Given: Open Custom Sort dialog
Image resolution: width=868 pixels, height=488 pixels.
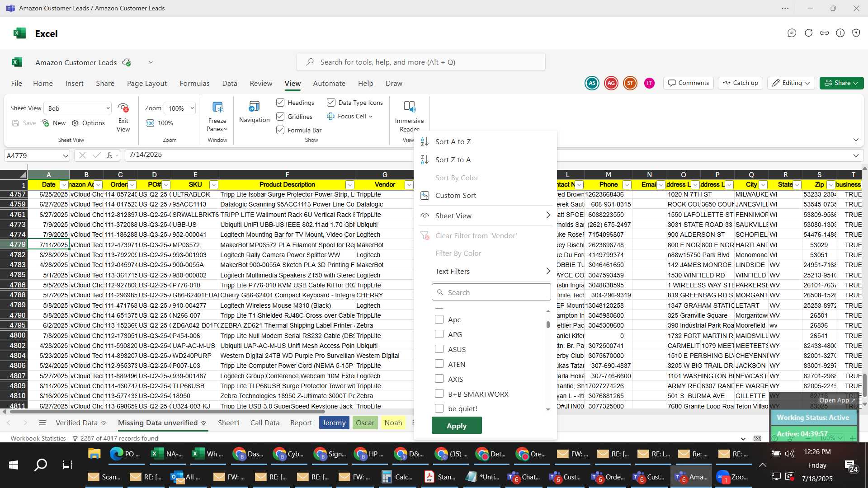Looking at the screenshot, I should tap(456, 196).
